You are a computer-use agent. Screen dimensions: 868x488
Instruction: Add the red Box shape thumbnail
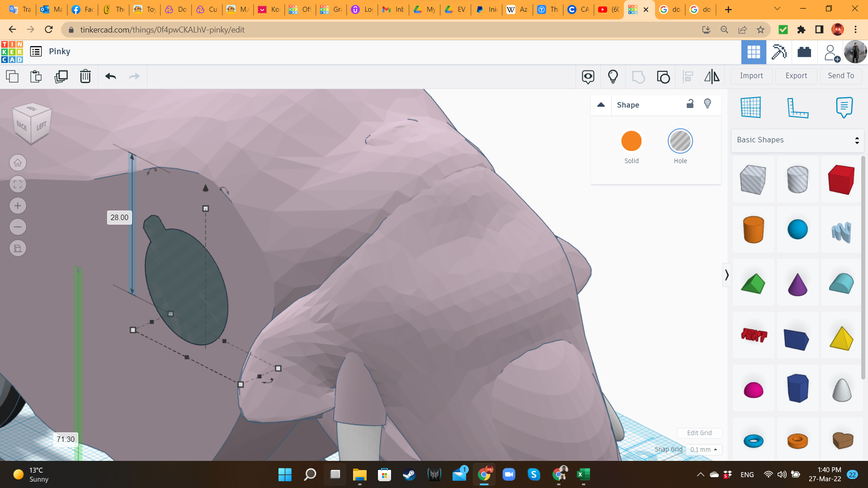pos(841,179)
